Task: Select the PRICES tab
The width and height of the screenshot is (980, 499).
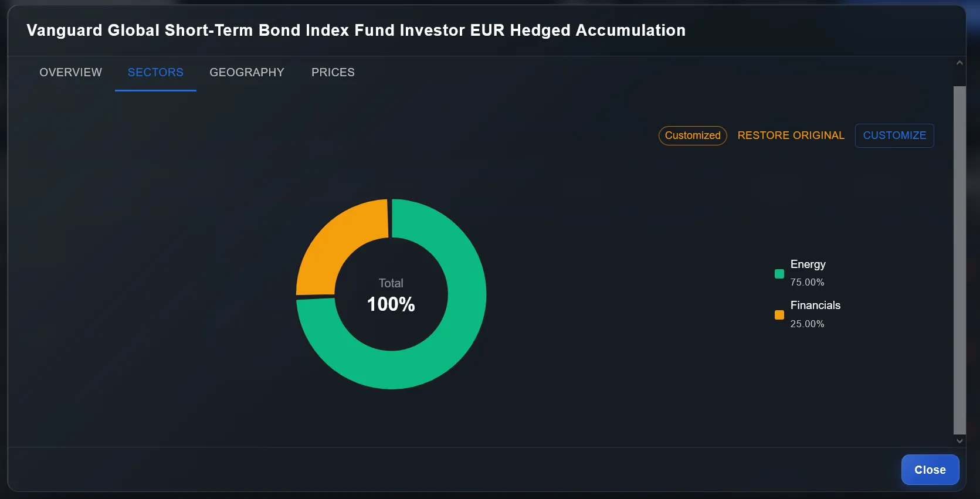Action: (333, 72)
